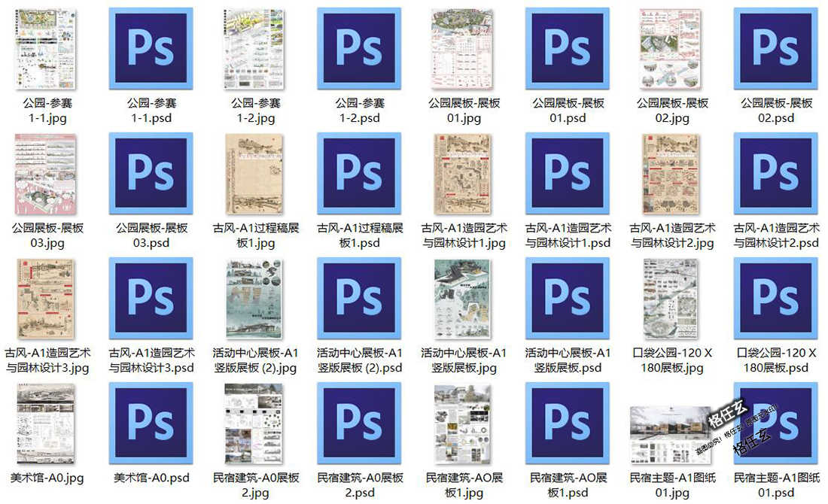The width and height of the screenshot is (828, 504).
Task: Select the Photoshop icon of 公园-参赛 1-2.psd
Action: click(359, 49)
